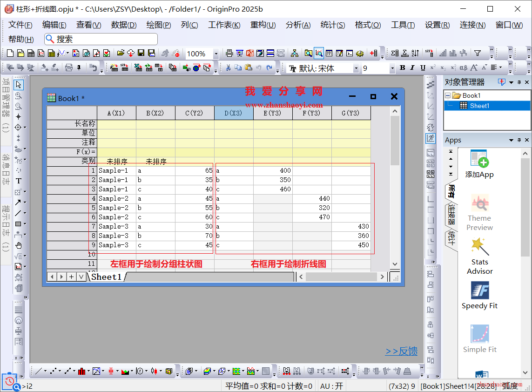Image resolution: width=532 pixels, height=392 pixels.
Task: Open the Stats Advisor app
Action: coord(479,257)
